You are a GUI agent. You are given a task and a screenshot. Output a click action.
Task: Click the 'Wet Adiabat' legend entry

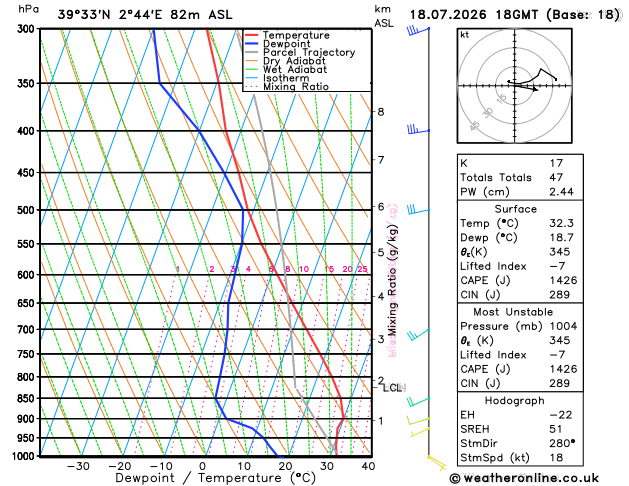coord(286,69)
